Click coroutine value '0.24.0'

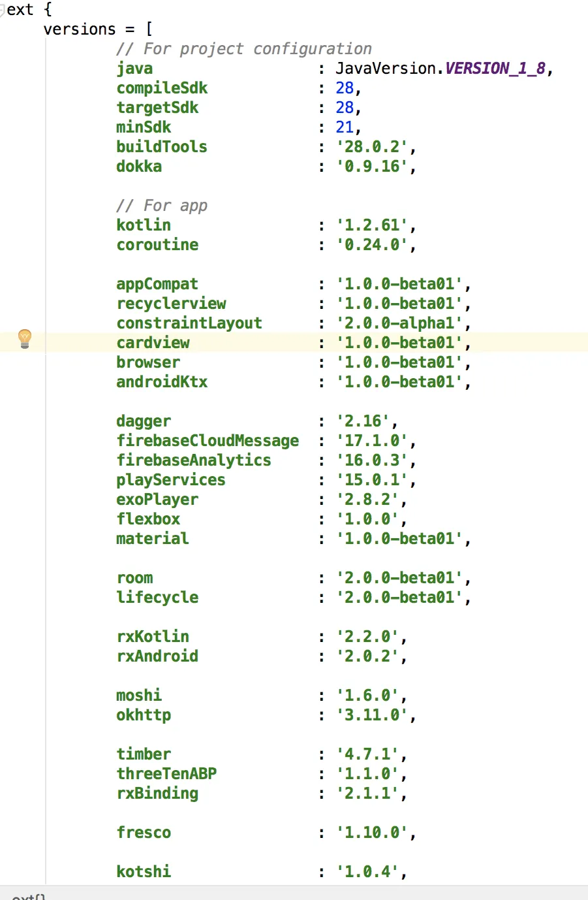(372, 245)
